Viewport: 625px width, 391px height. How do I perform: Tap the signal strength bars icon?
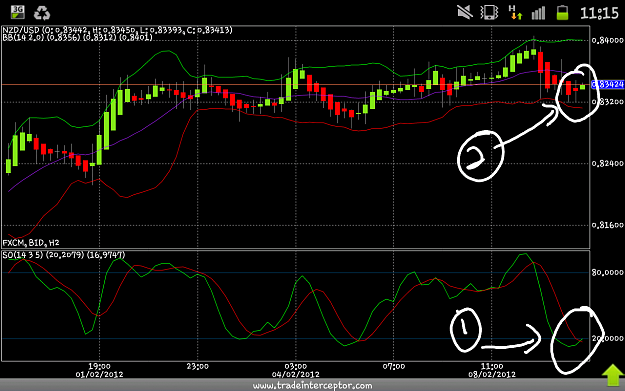(538, 13)
